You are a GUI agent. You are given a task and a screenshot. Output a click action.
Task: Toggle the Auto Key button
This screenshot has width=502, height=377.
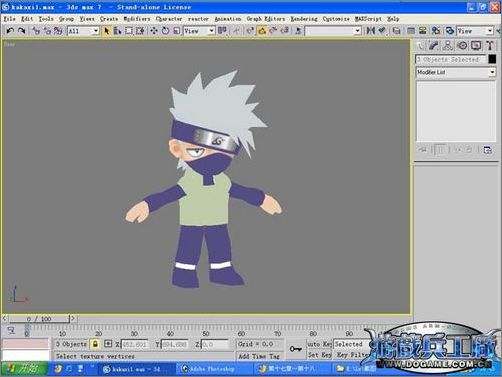point(319,344)
